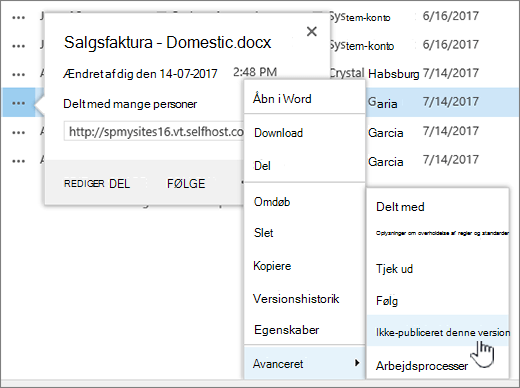Click the highlighted row's ellipsis icon

tap(18, 103)
